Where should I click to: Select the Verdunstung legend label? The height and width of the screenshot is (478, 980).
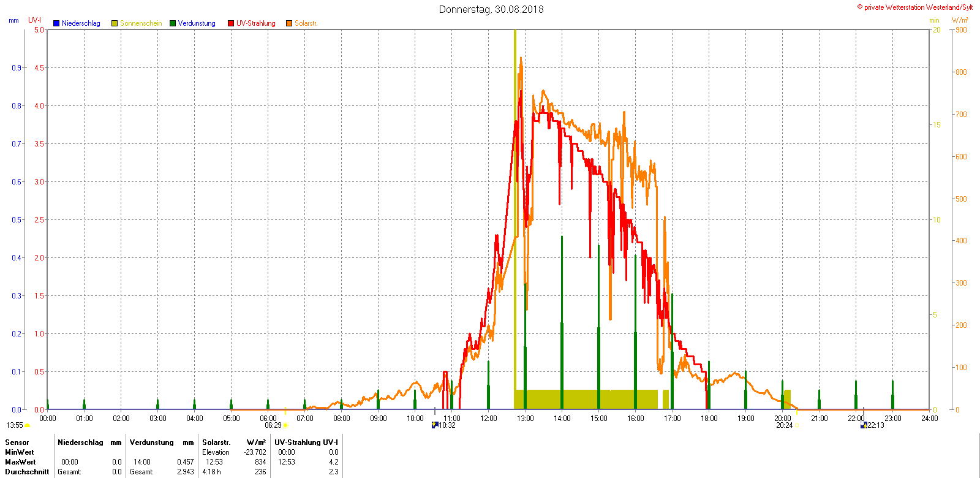pos(197,23)
